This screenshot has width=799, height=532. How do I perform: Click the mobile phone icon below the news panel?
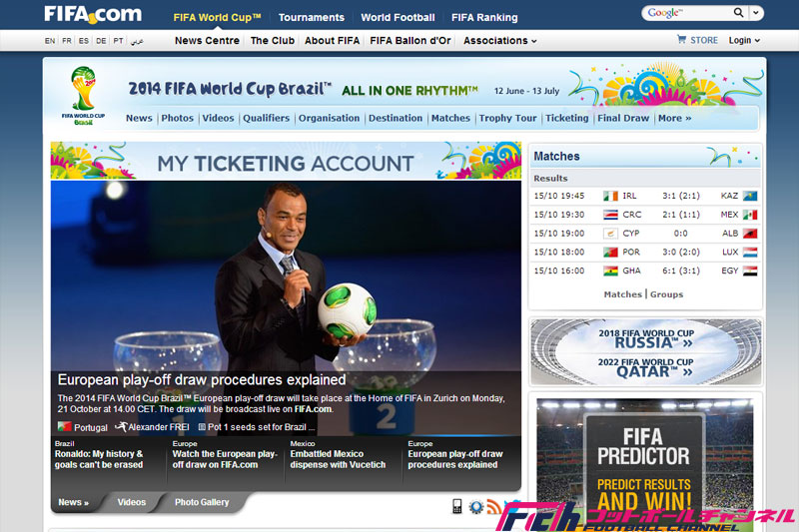[x=457, y=506]
